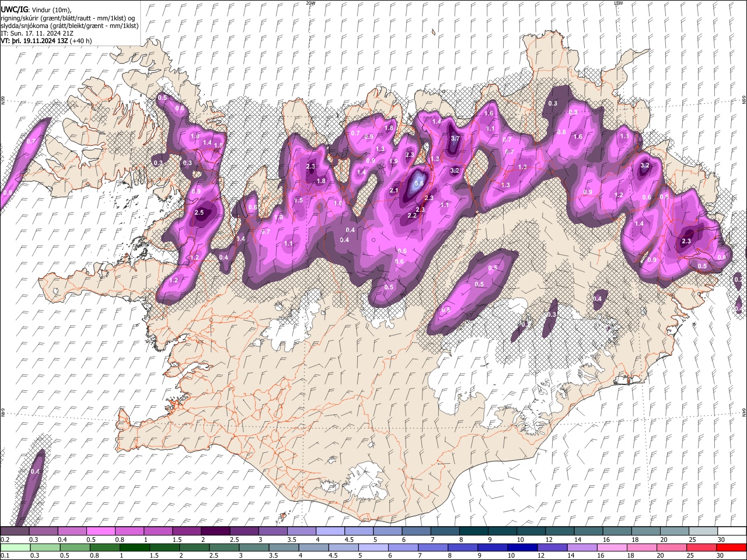Select the 2.5 value in western Iceland
747x560 pixels.
tap(199, 212)
